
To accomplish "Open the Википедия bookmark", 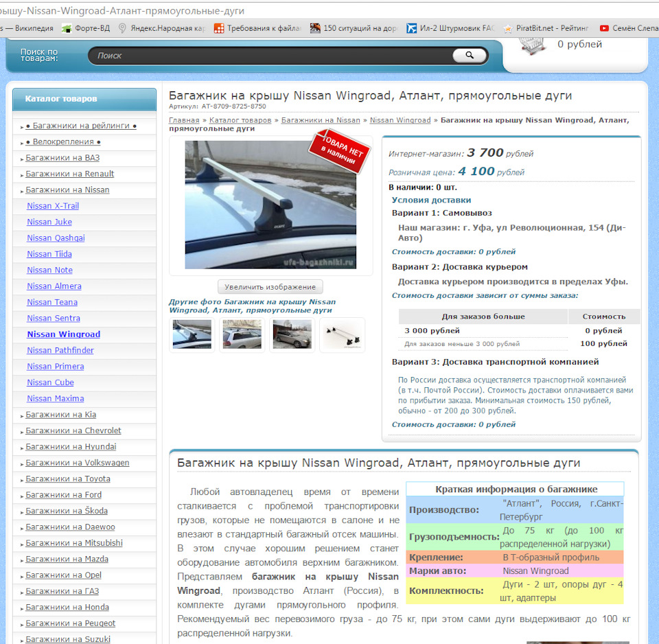I will 27,28.
